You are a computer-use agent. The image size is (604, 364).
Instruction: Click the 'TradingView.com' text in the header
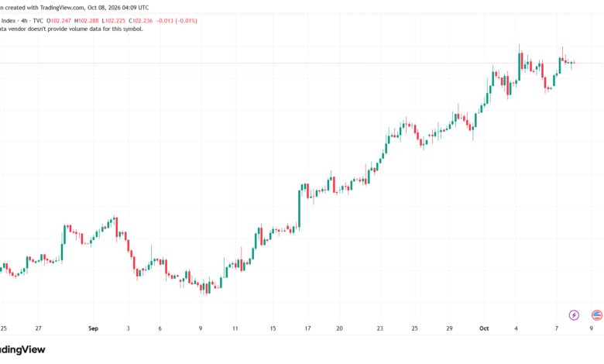[62, 8]
